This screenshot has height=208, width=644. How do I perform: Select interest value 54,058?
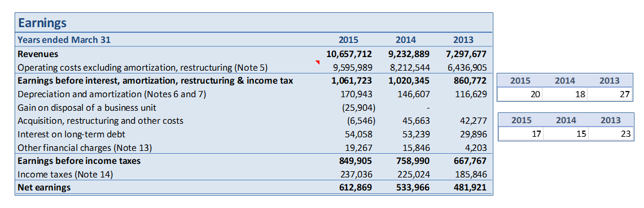pyautogui.click(x=359, y=134)
